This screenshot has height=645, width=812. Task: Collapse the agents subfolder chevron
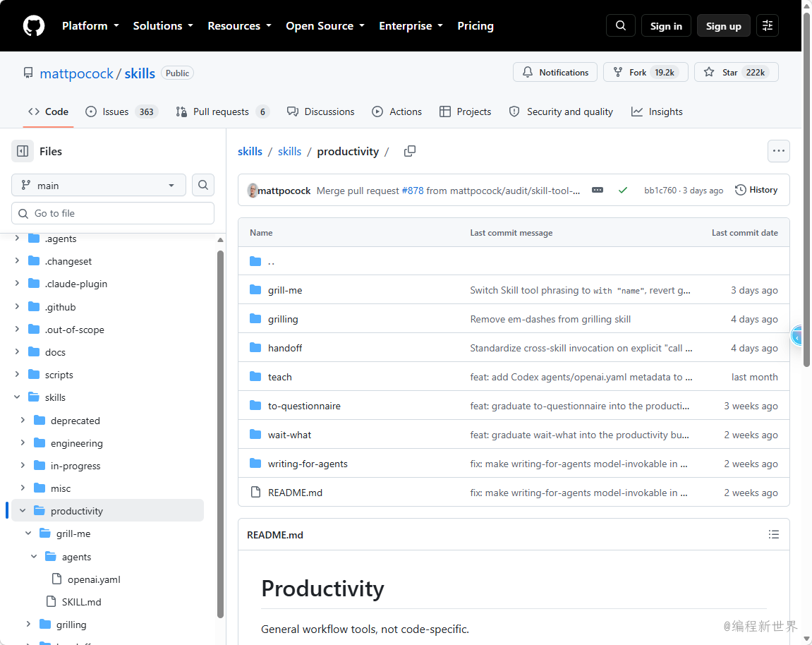coord(34,556)
